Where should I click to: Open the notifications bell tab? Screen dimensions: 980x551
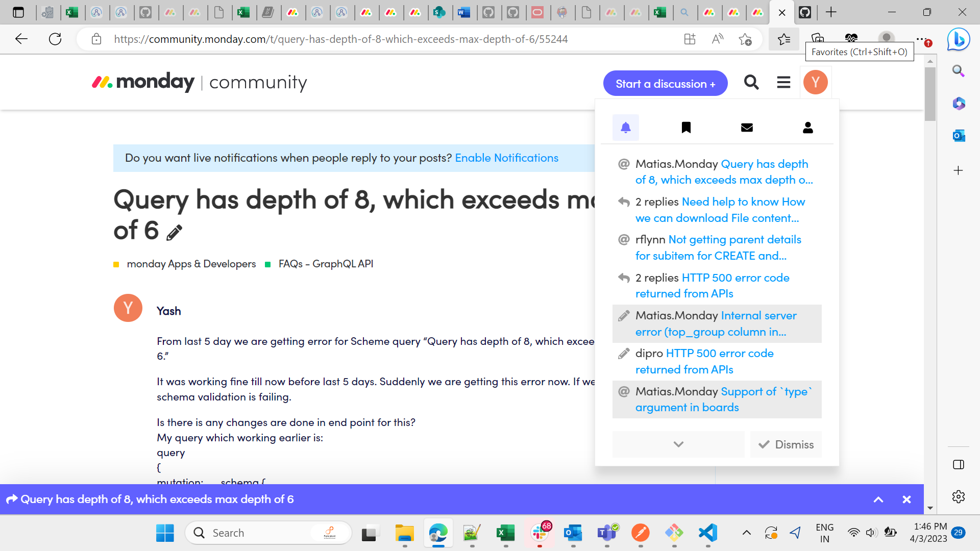pyautogui.click(x=625, y=128)
